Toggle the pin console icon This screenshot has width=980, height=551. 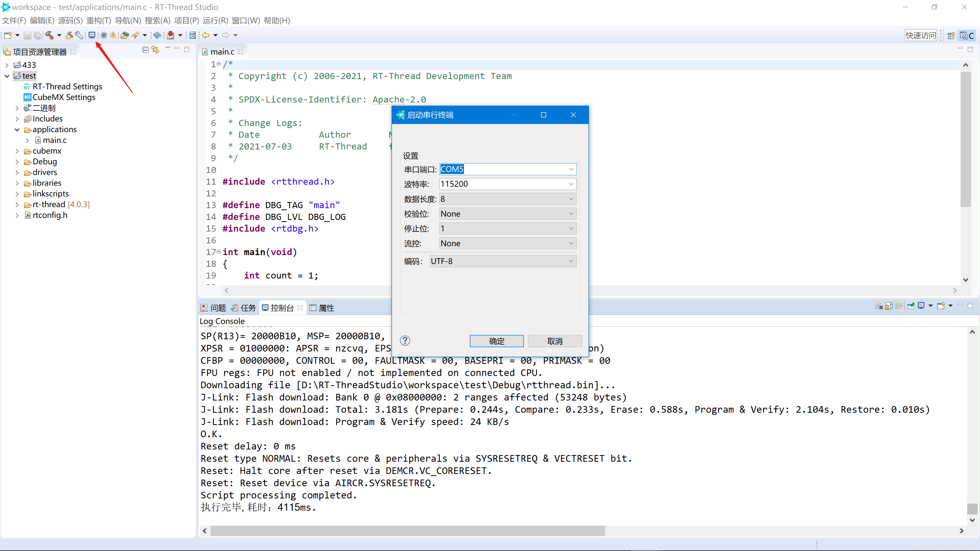(x=911, y=306)
